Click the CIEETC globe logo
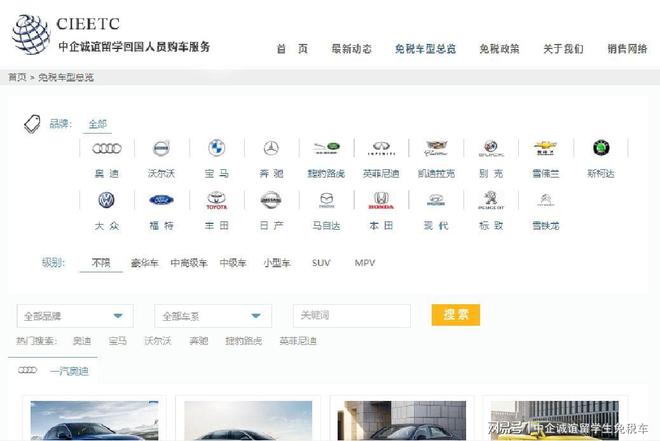Image resolution: width=660 pixels, height=441 pixels. coord(30,35)
